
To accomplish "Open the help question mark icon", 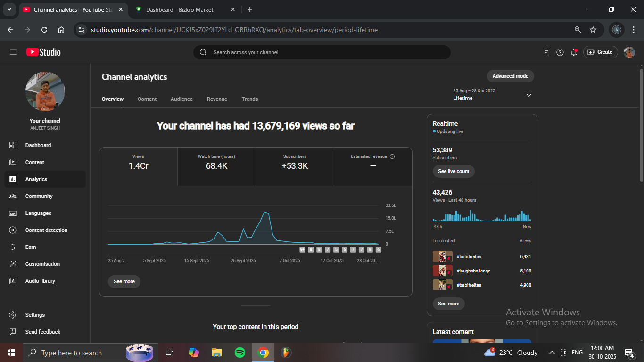I will tap(560, 52).
